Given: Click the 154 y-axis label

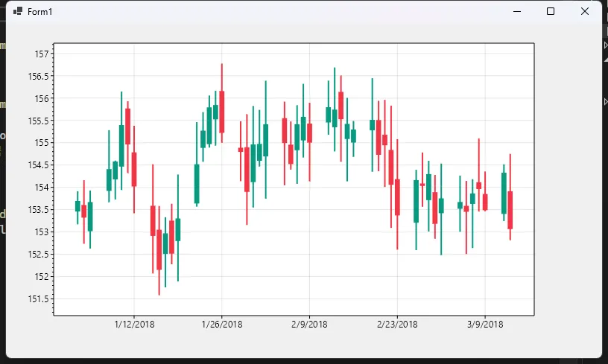Looking at the screenshot, I should tap(42, 188).
